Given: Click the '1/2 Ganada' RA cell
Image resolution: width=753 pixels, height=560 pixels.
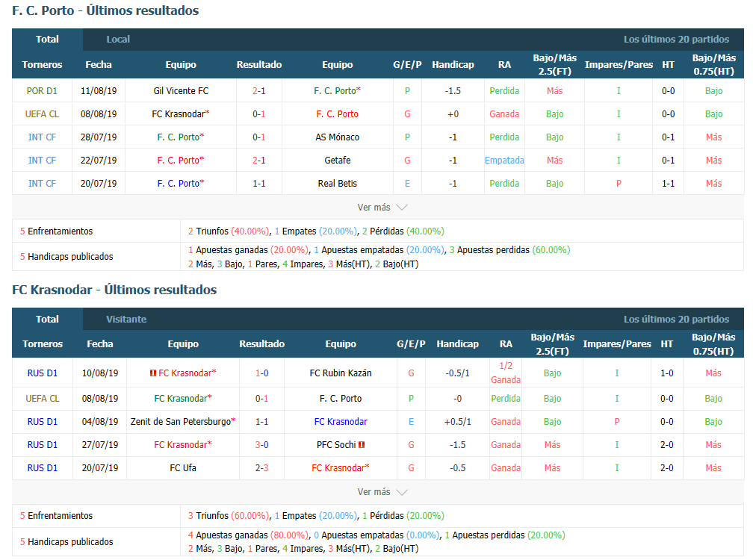Looking at the screenshot, I should [506, 373].
